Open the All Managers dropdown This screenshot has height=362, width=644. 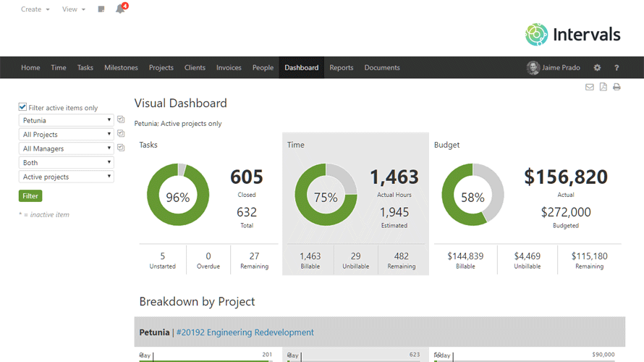click(x=66, y=148)
